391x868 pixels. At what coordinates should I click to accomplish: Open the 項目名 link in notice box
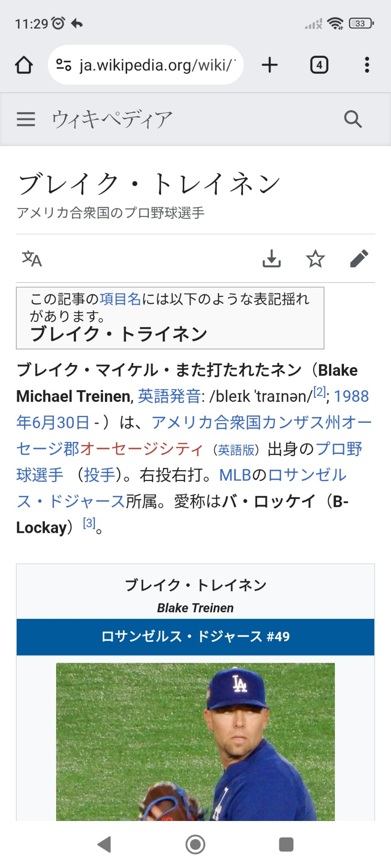click(x=120, y=299)
